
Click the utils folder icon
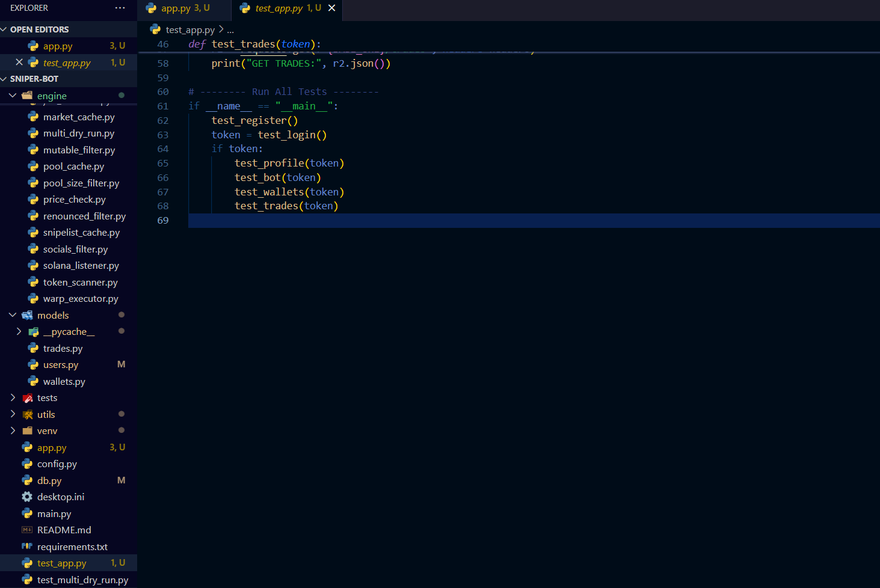[28, 414]
